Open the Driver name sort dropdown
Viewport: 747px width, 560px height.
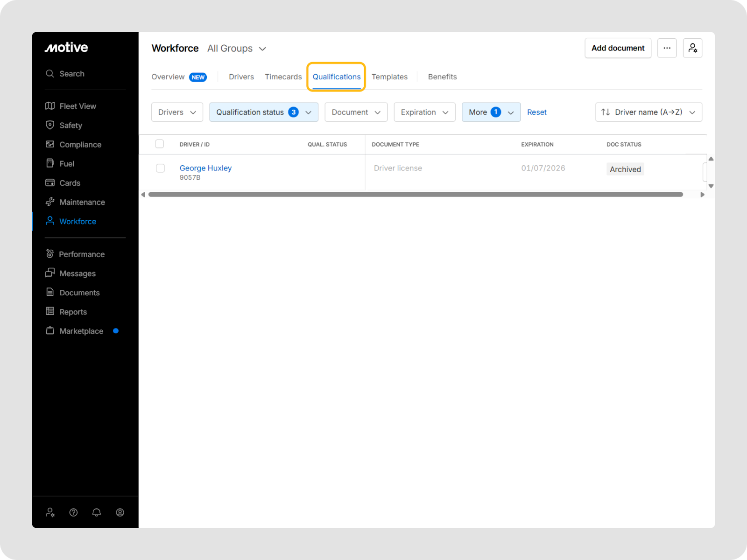(648, 112)
